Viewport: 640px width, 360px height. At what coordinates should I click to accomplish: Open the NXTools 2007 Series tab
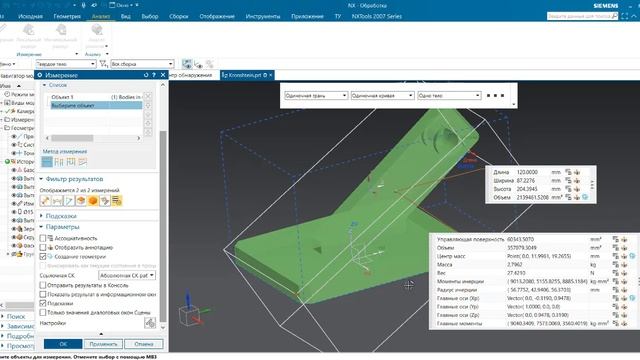click(x=377, y=16)
